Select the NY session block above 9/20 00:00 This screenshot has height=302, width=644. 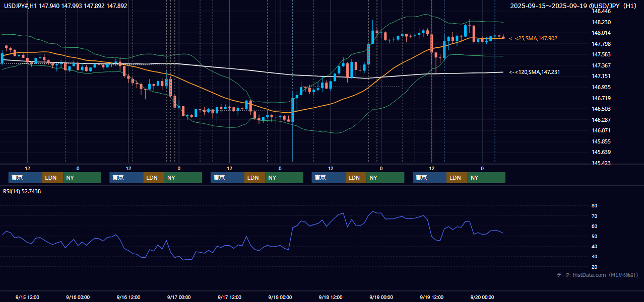[486, 178]
